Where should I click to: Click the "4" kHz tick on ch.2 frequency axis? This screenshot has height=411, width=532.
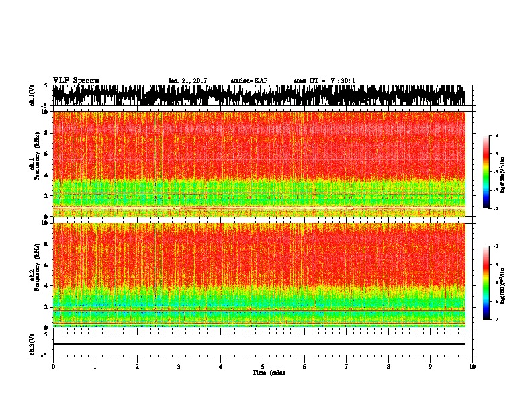[46, 286]
